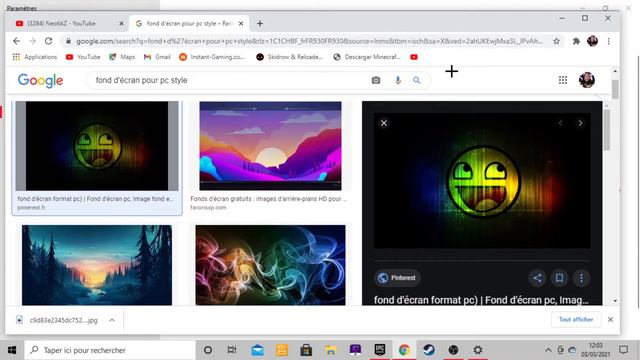Select the purple sunset mountains thumbnail
This screenshot has width=640, height=360.
pyautogui.click(x=270, y=146)
